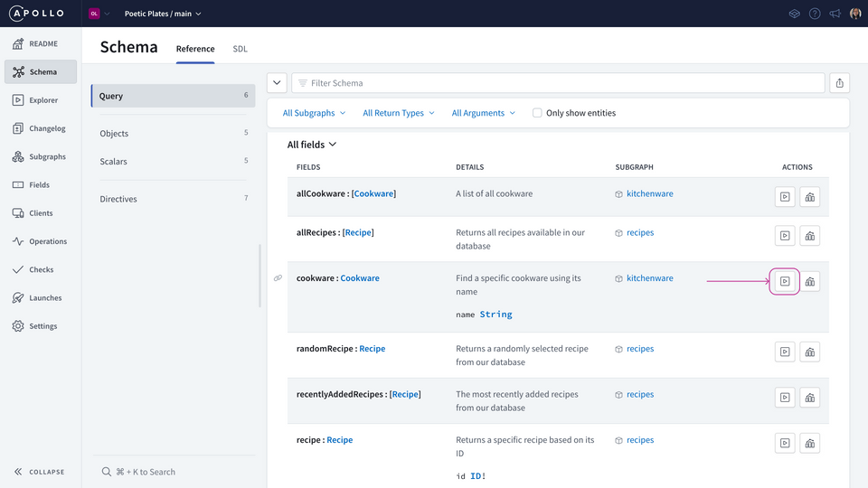Copy link to the cookware field

[278, 278]
